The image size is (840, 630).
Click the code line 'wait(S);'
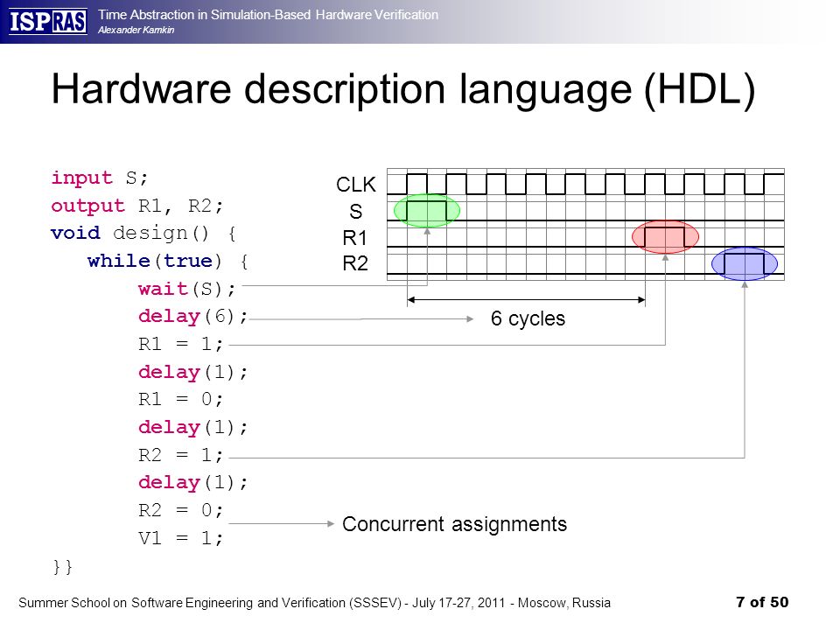[x=187, y=290]
